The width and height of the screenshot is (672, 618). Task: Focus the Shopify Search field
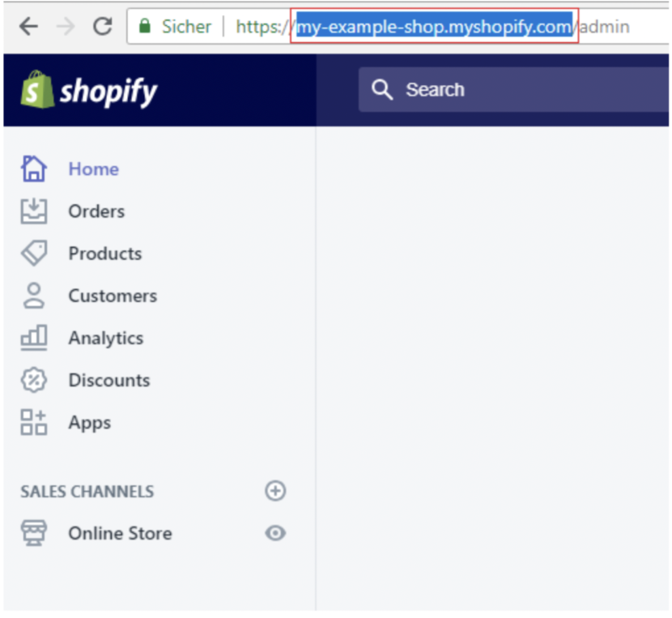coord(513,90)
